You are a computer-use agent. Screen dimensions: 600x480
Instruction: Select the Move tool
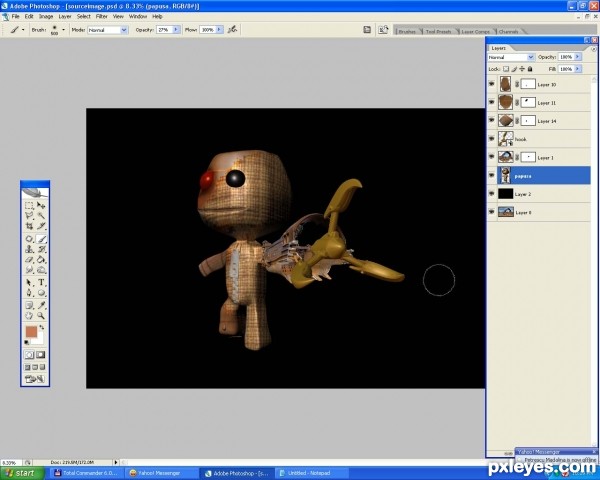pyautogui.click(x=41, y=206)
